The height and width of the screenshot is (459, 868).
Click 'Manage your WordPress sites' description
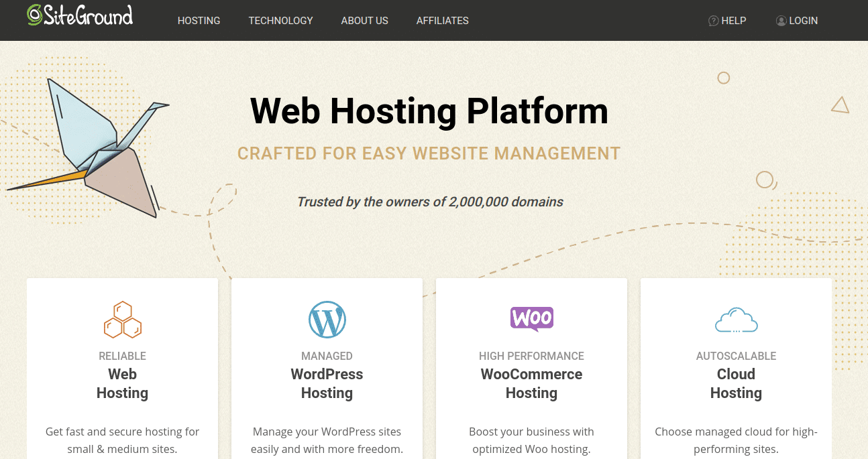[327, 440]
